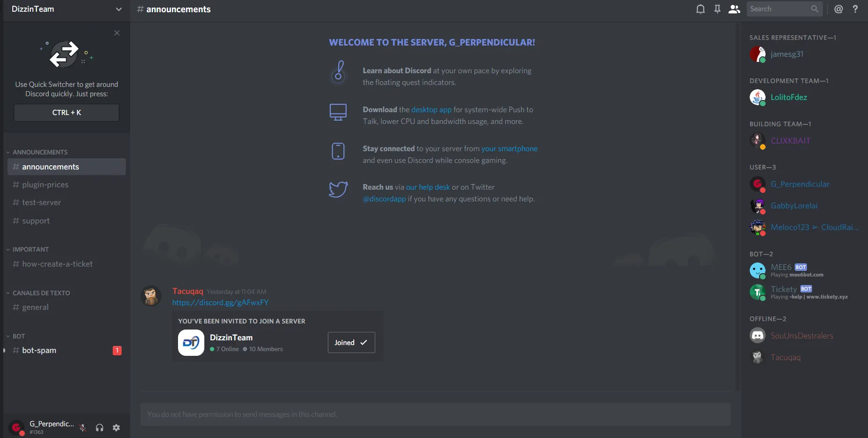
Task: Open the support channel
Action: point(67,221)
